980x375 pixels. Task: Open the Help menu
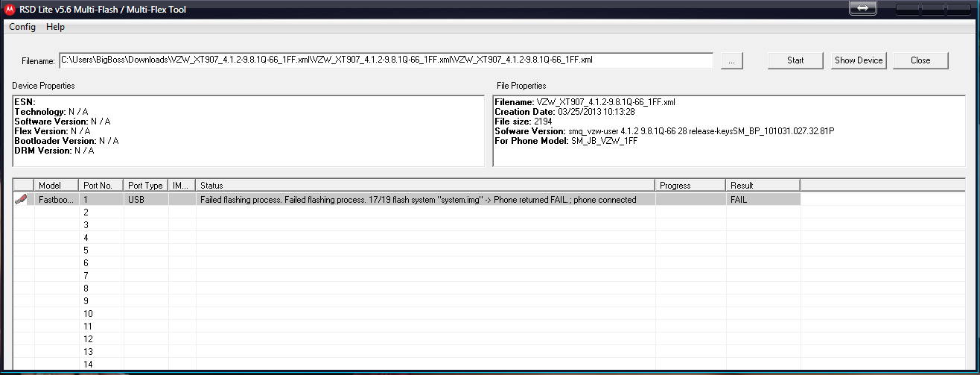pos(55,27)
